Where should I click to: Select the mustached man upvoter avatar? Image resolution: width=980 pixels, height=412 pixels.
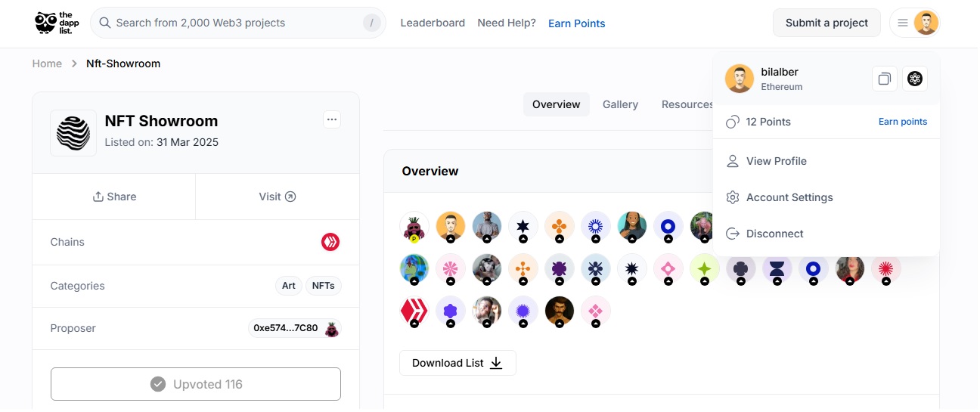pos(560,311)
